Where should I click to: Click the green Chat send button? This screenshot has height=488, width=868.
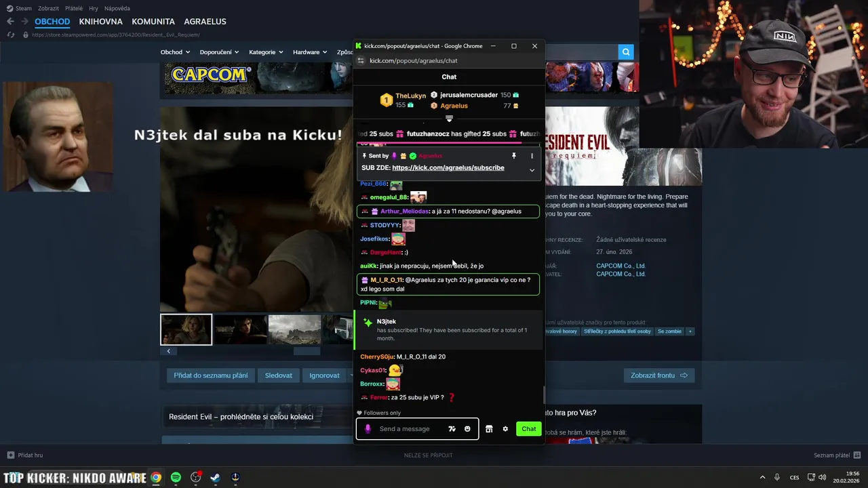(529, 428)
